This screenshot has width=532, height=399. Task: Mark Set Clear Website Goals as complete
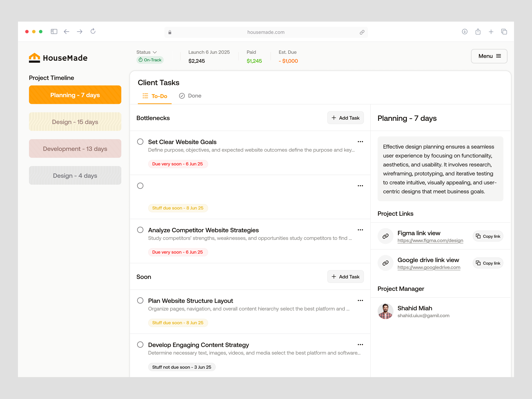coord(140,142)
